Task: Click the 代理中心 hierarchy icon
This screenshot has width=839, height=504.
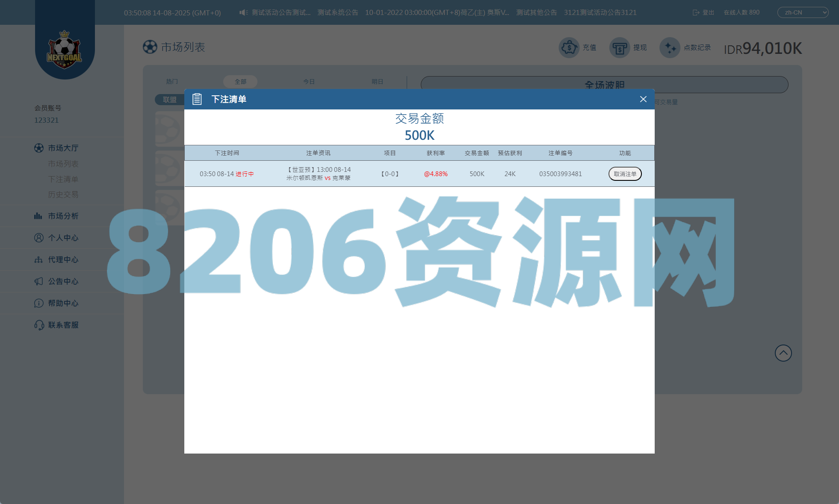Action: pyautogui.click(x=38, y=259)
